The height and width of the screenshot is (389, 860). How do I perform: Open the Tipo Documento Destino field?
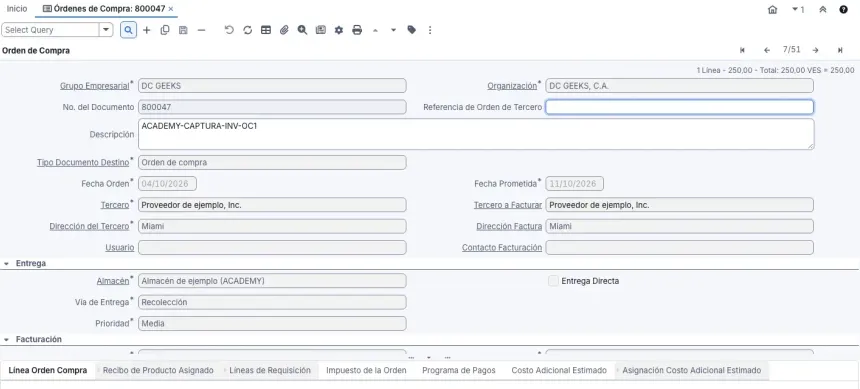(272, 162)
